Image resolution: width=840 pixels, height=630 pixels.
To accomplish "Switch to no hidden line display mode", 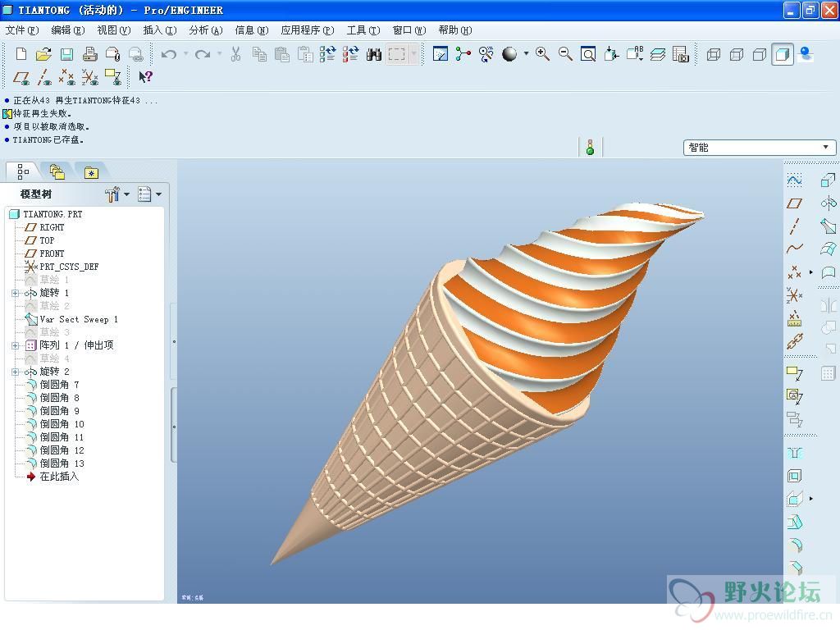I will [x=760, y=54].
